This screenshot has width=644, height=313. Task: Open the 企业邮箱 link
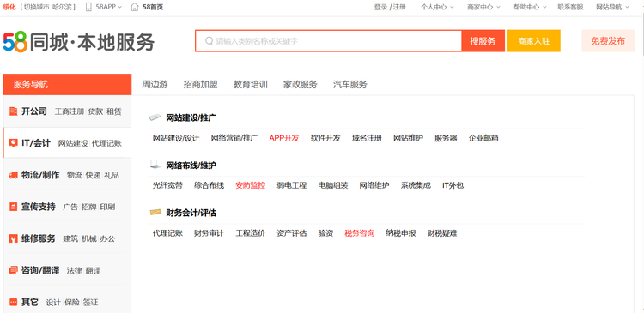[x=483, y=138]
